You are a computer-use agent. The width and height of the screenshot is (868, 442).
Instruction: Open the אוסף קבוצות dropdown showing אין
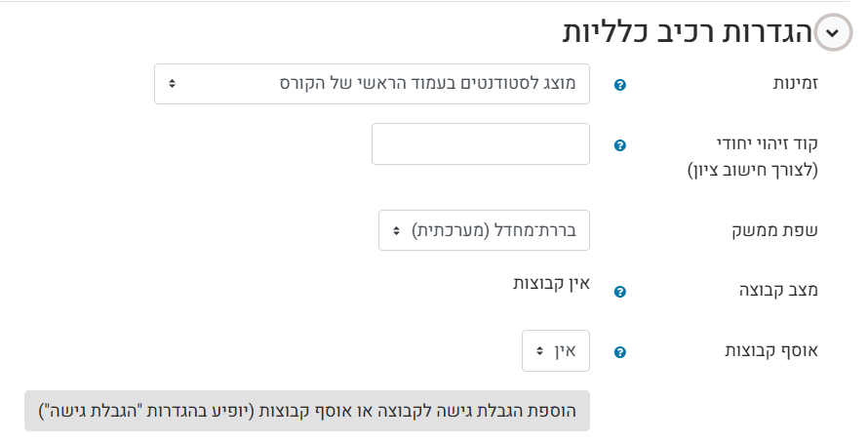tap(556, 350)
